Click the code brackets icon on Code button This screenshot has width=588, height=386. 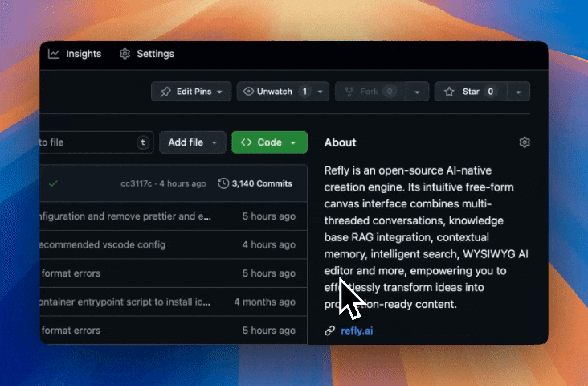[x=247, y=142]
